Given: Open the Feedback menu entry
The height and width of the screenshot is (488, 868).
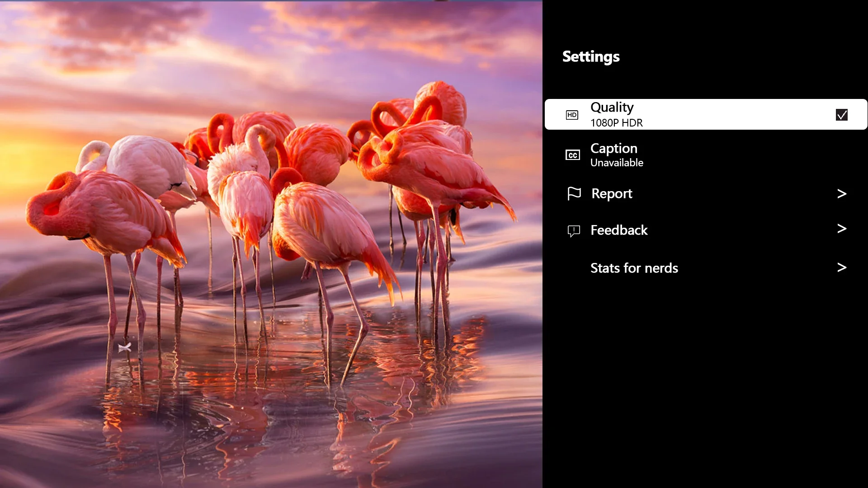Looking at the screenshot, I should 619,230.
